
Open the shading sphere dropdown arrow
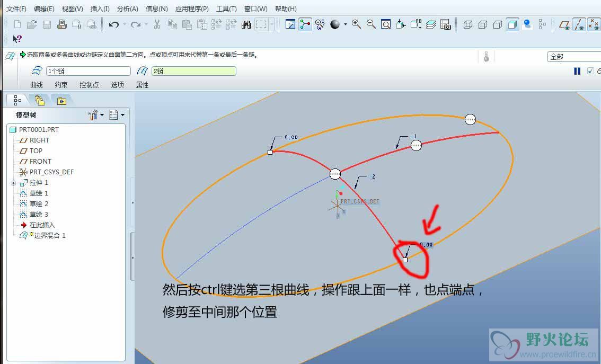click(346, 25)
